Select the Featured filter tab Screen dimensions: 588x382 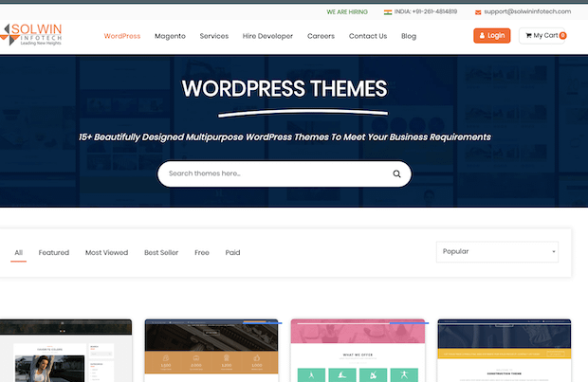pos(54,253)
